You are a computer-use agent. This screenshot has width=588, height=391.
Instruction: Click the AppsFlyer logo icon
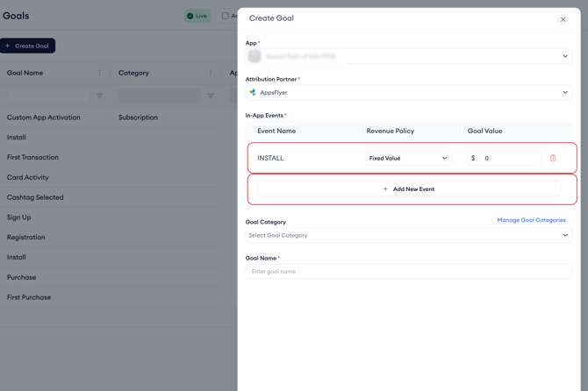tap(253, 92)
